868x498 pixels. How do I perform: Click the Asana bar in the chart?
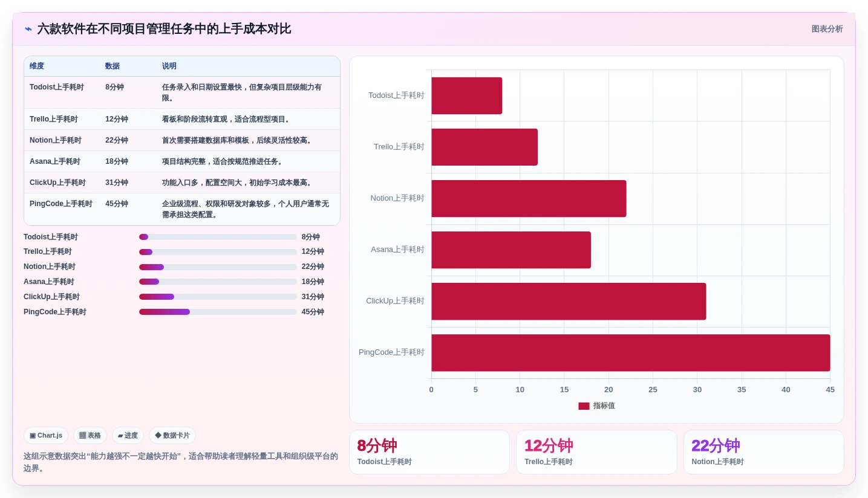click(511, 250)
